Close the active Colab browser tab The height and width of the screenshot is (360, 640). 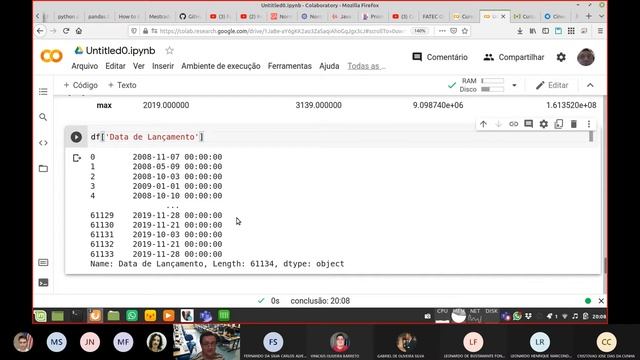tap(503, 16)
